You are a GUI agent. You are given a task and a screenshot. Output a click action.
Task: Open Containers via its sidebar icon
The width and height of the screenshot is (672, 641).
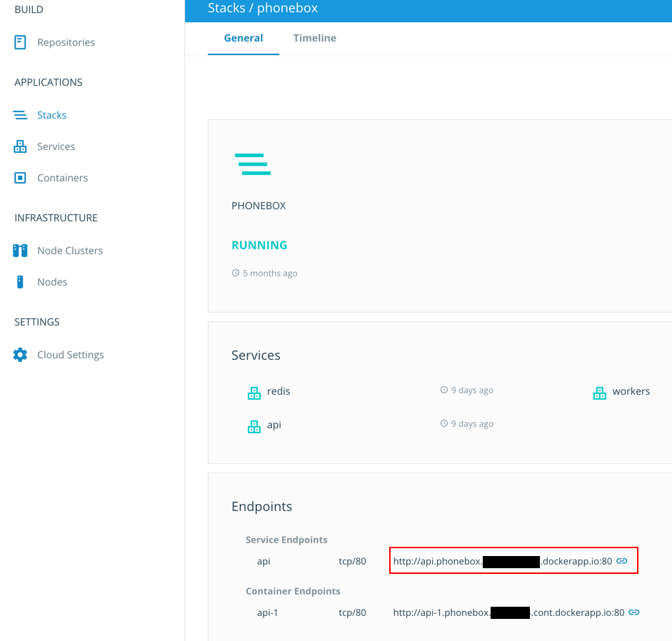21,178
